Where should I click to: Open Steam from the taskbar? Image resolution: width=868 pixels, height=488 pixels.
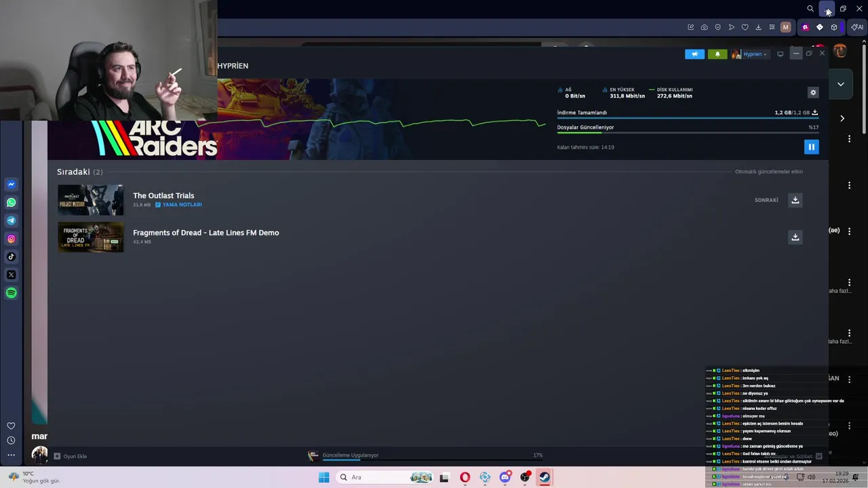tap(545, 477)
